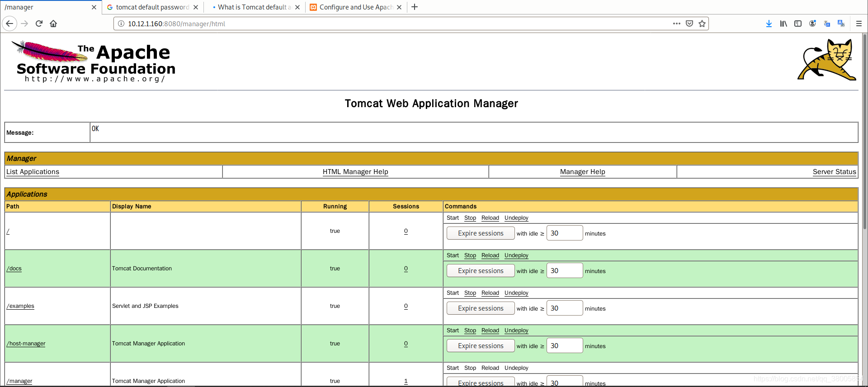
Task: Edit idle minutes field for /host-manager app
Action: coord(565,346)
